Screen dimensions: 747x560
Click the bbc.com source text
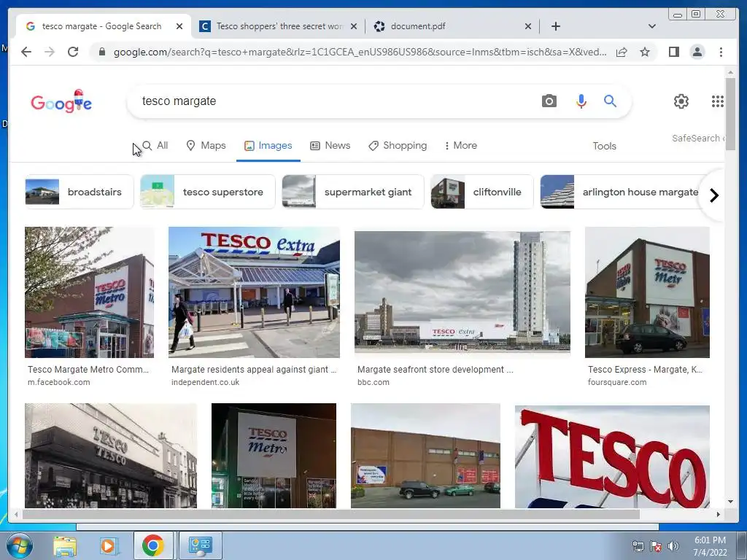373,382
